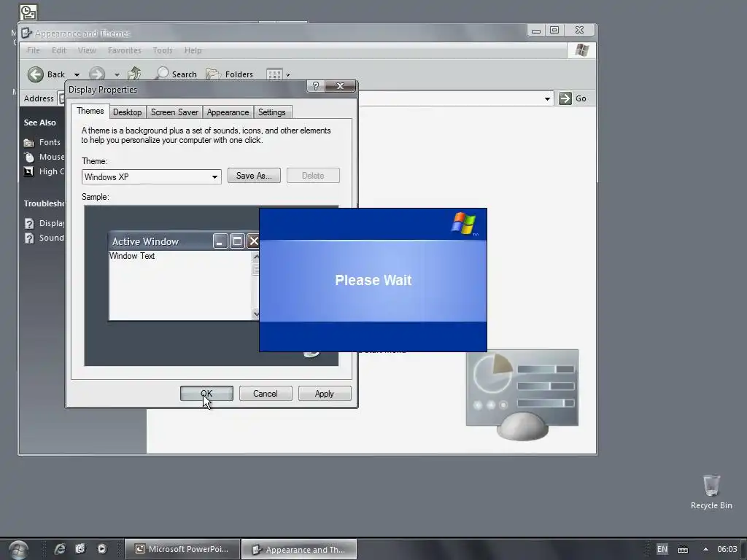Open High Contrast link in See Also
747x560 pixels.
[x=52, y=171]
